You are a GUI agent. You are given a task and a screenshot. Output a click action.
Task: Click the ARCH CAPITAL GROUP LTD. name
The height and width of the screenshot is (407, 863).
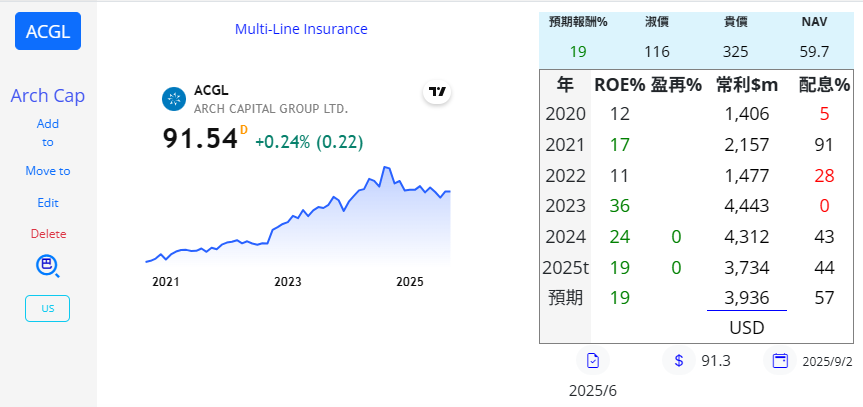(271, 109)
